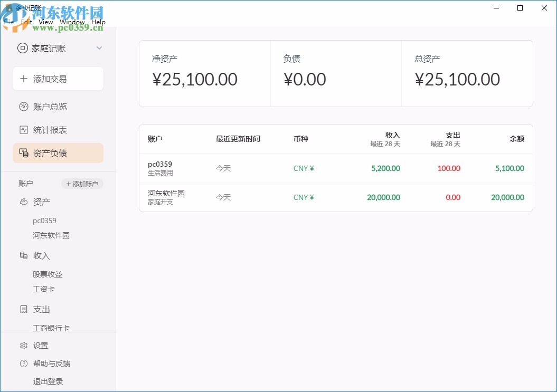Open the 股票收益 income account

click(47, 274)
